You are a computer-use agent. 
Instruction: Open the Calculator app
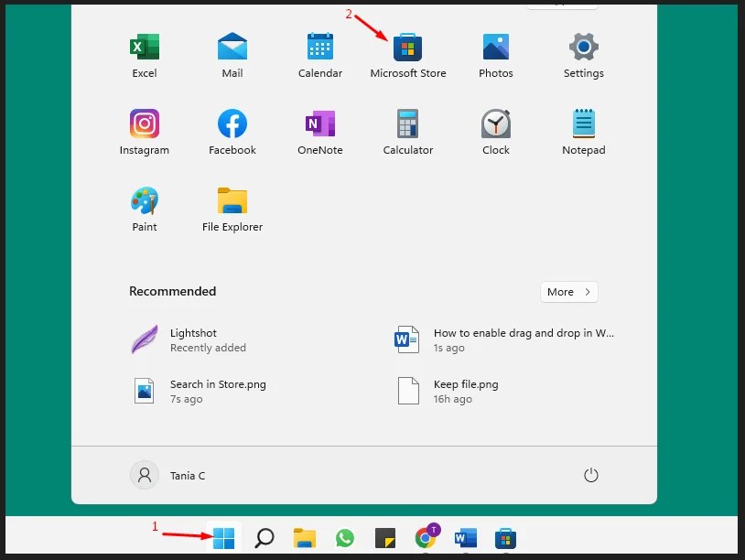[407, 132]
